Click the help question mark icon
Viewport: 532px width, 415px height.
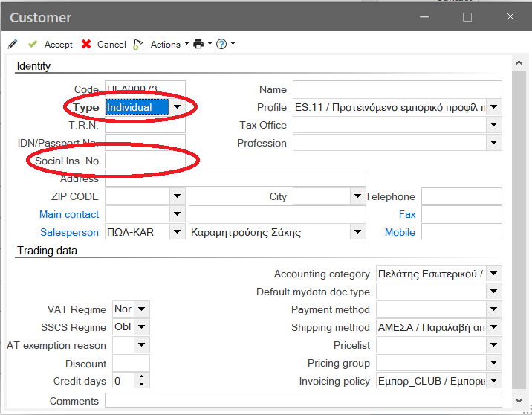coord(221,44)
